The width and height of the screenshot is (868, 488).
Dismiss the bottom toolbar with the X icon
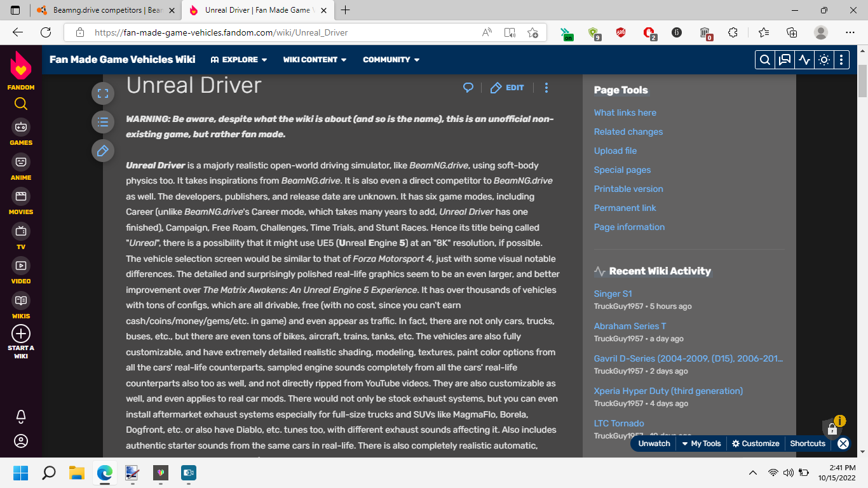(x=843, y=444)
